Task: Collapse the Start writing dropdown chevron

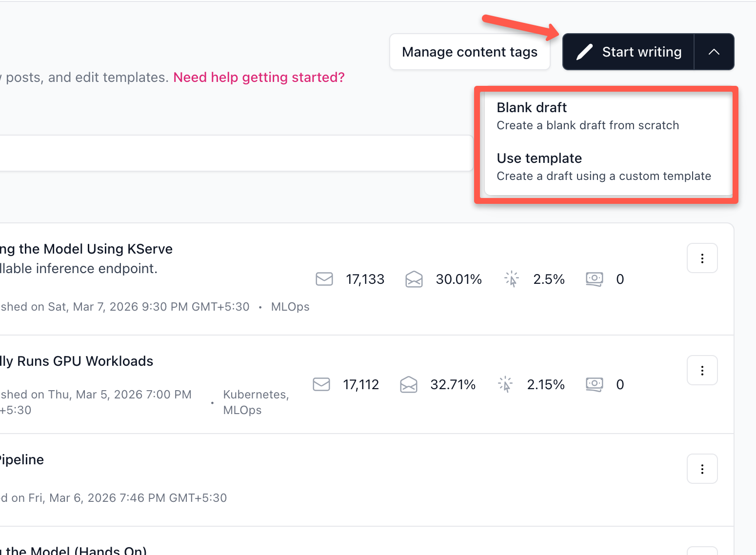Action: 714,51
